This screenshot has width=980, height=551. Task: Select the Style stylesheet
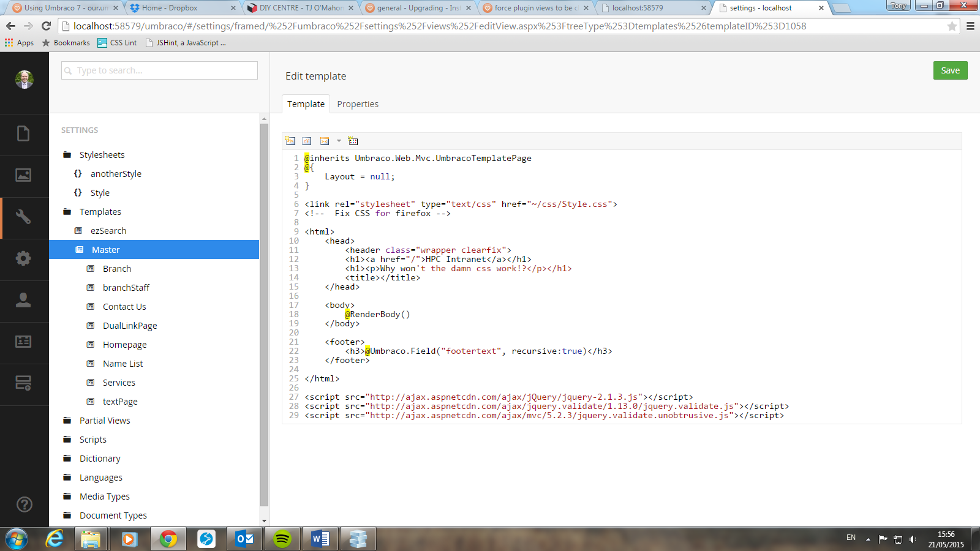100,193
